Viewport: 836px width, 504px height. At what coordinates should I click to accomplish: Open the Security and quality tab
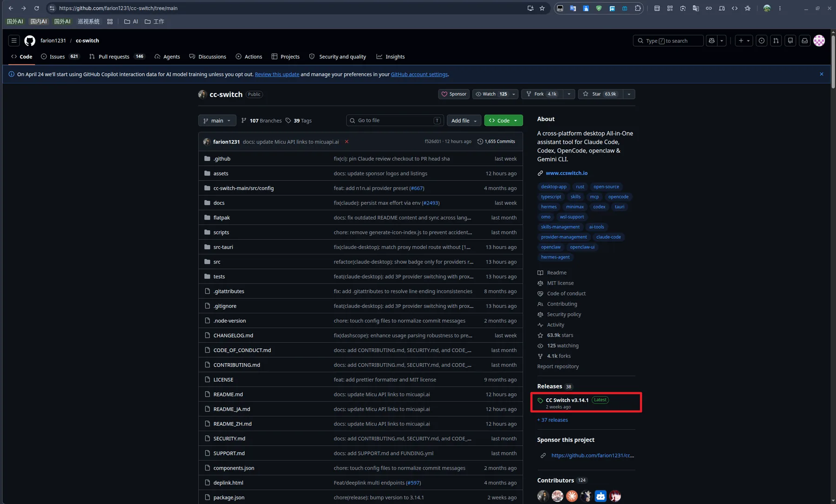pos(338,57)
